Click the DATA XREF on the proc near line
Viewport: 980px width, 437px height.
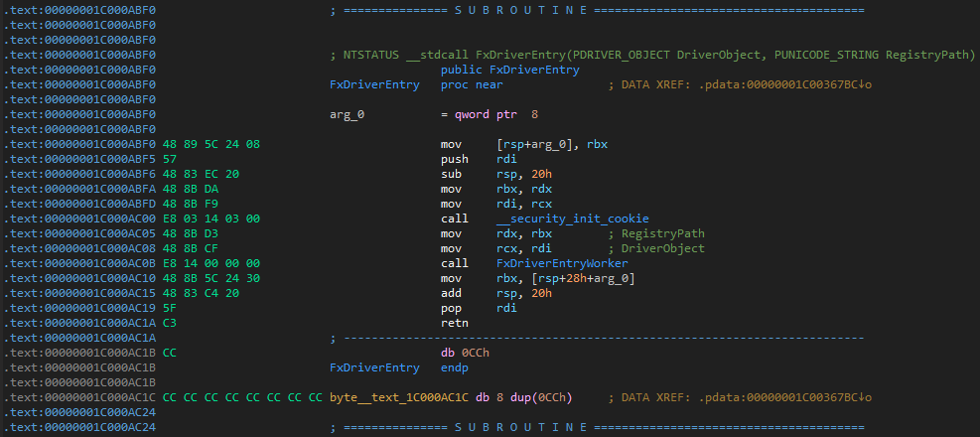point(740,84)
